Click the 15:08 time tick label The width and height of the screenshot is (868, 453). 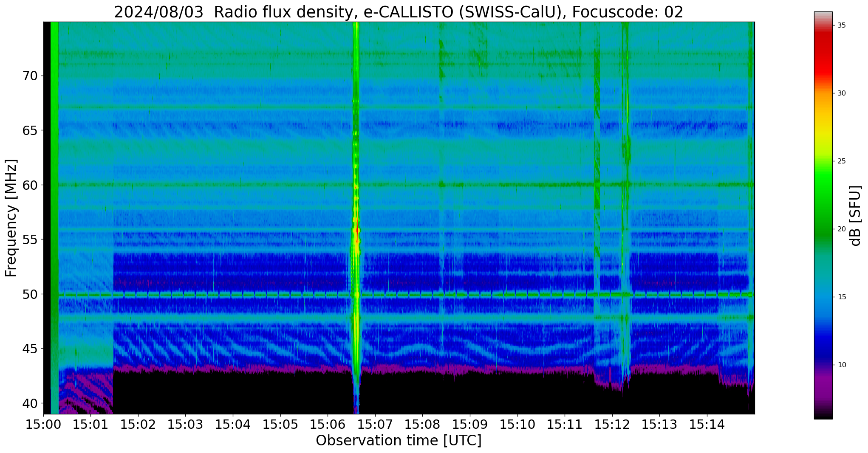(423, 425)
